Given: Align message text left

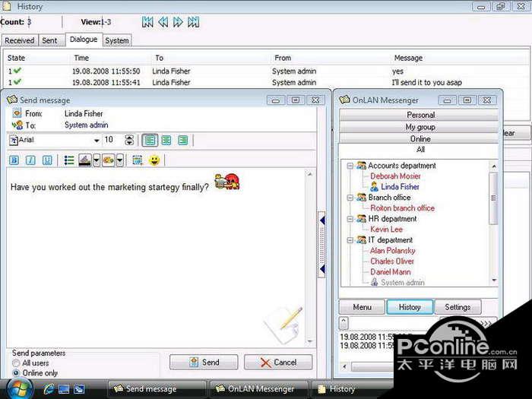Looking at the screenshot, I should tap(150, 140).
